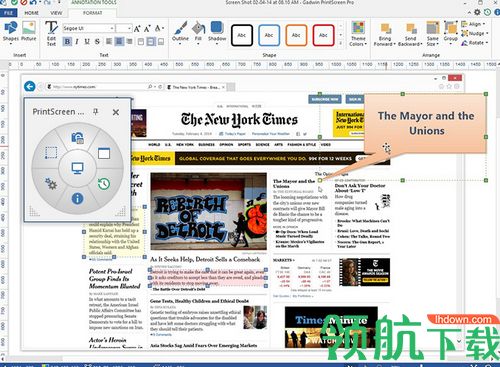
Task: Go back in the captured browser
Action: tap(30, 87)
